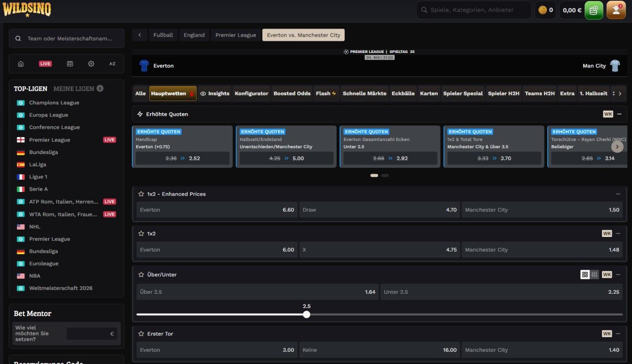Screen dimensions: 632x364
Task: Toggle WK on Erhöhte Quoten section
Action: [x=608, y=114]
